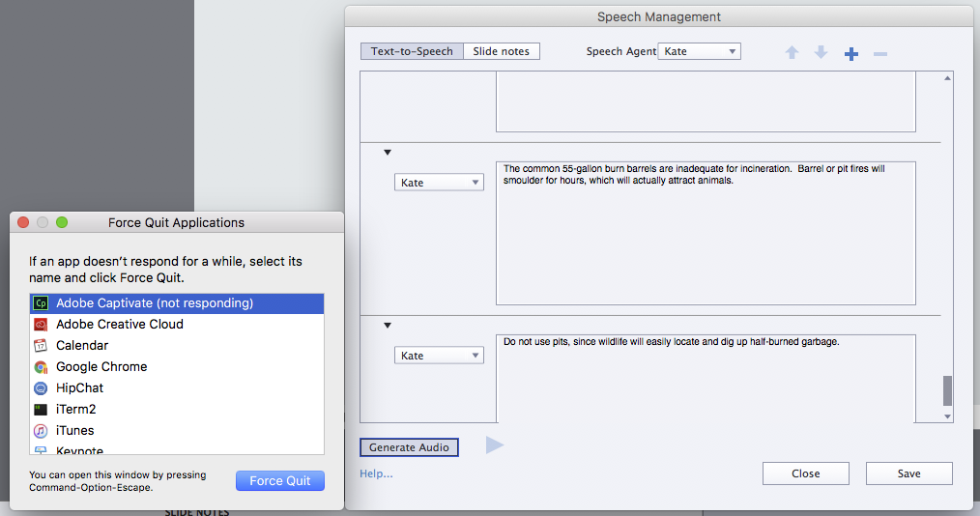Image resolution: width=980 pixels, height=516 pixels.
Task: Select Adobe Creative Cloud in app list
Action: (119, 325)
